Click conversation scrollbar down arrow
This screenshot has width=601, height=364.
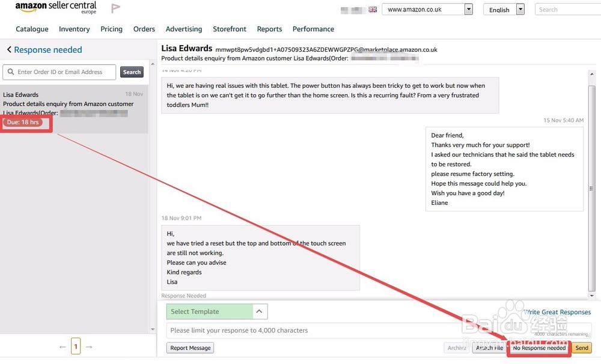coord(592,296)
